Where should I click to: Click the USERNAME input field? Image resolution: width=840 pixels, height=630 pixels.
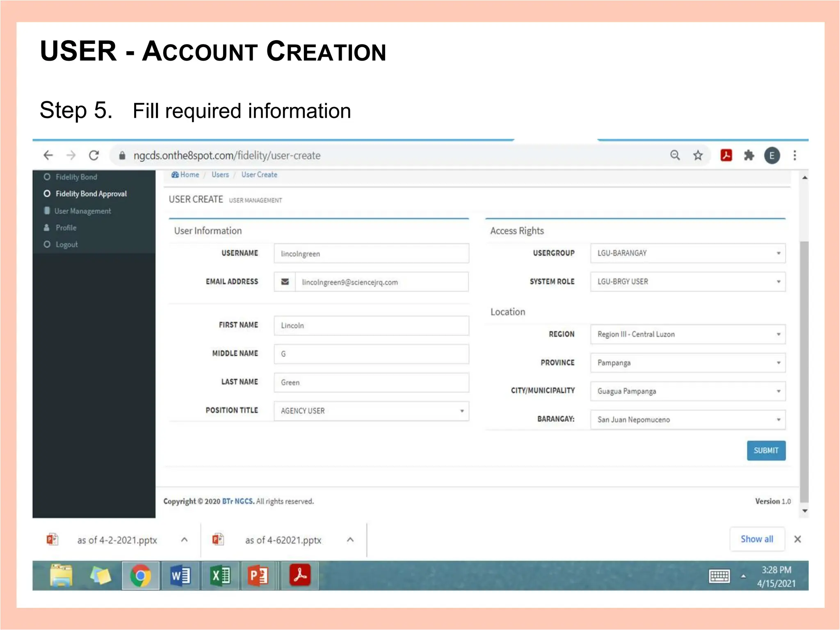click(x=371, y=253)
